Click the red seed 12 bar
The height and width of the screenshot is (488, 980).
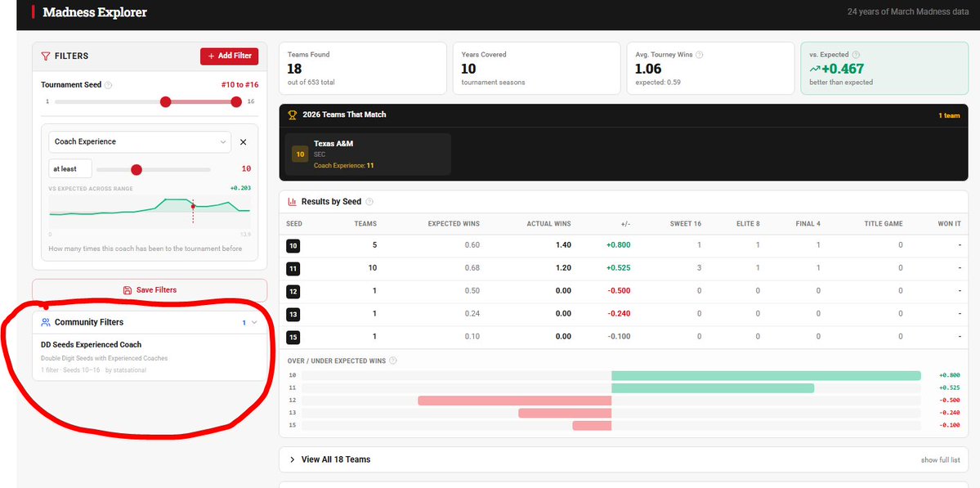tap(514, 401)
